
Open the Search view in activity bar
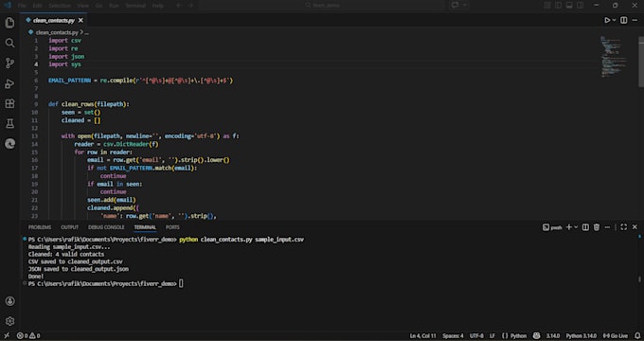coord(9,43)
